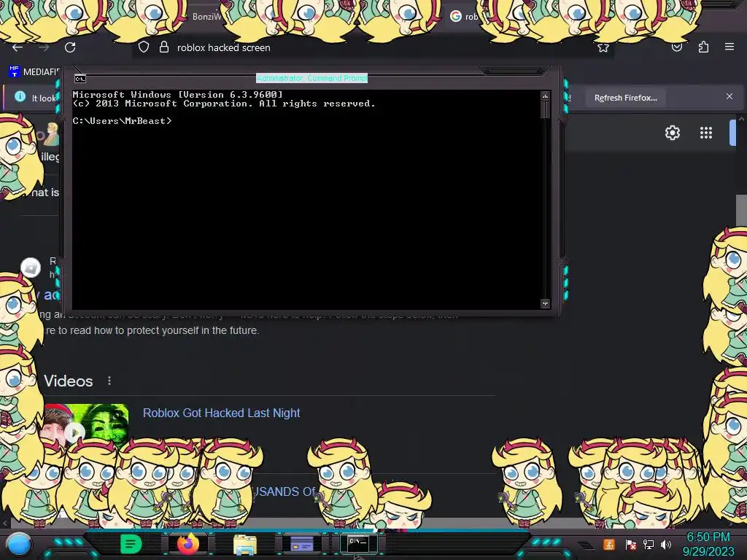747x560 pixels.
Task: Click the info icon in notification bar
Action: (20, 97)
